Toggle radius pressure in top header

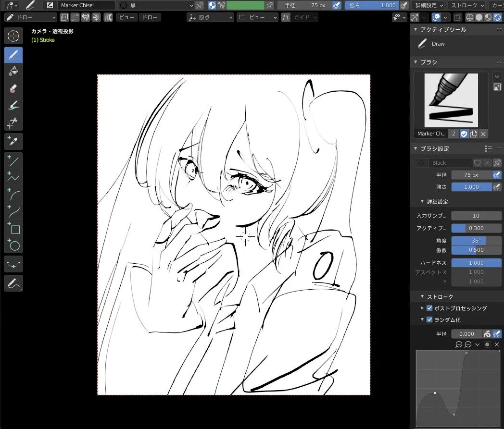click(x=337, y=5)
